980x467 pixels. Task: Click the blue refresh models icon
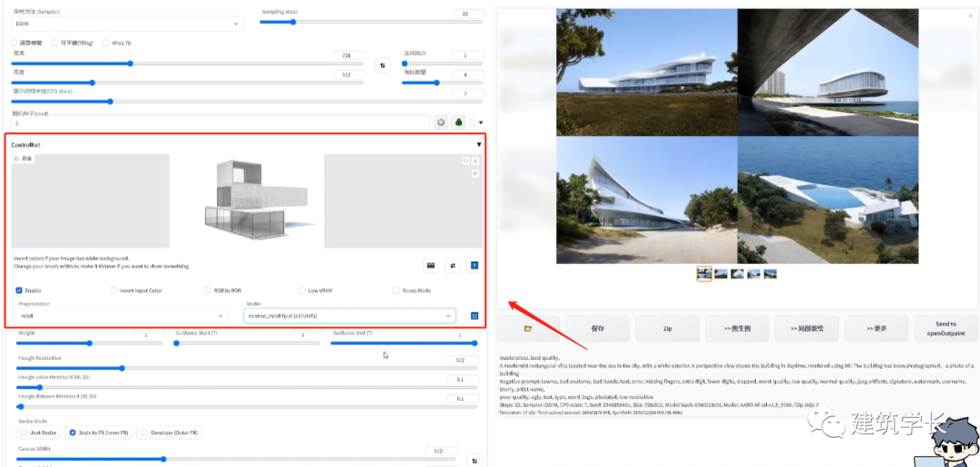click(473, 316)
